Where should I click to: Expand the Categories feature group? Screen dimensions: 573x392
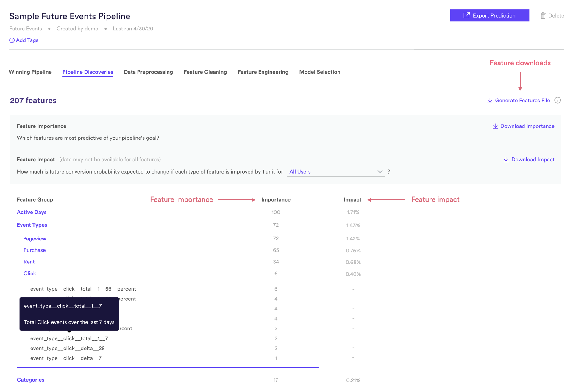[x=30, y=380]
